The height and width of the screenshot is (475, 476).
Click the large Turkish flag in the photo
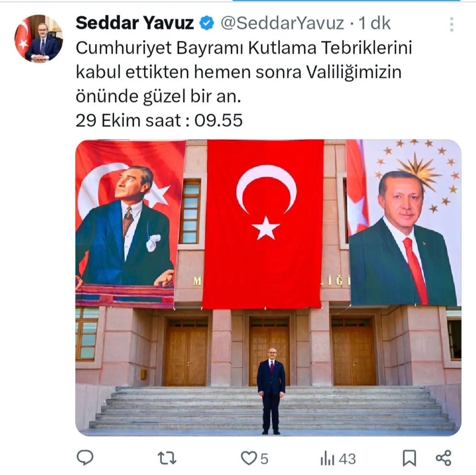(x=263, y=224)
